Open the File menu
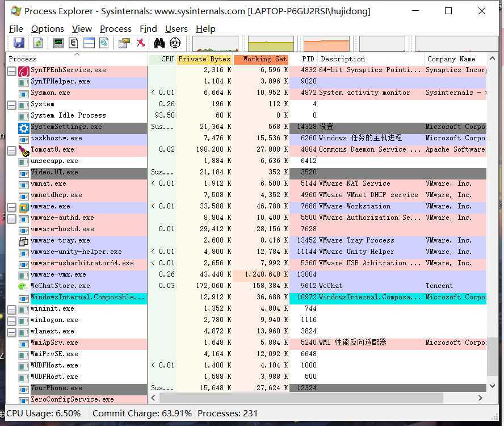The height and width of the screenshot is (426, 504). (x=16, y=29)
